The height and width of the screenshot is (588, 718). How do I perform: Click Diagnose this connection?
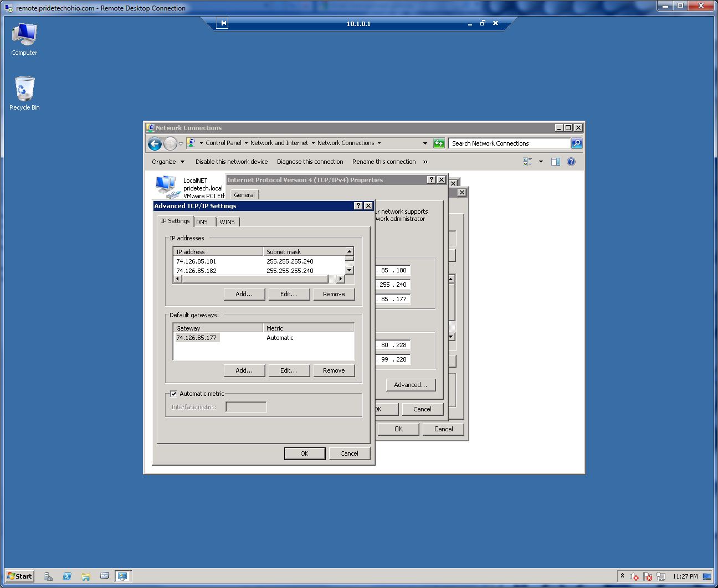pos(310,162)
